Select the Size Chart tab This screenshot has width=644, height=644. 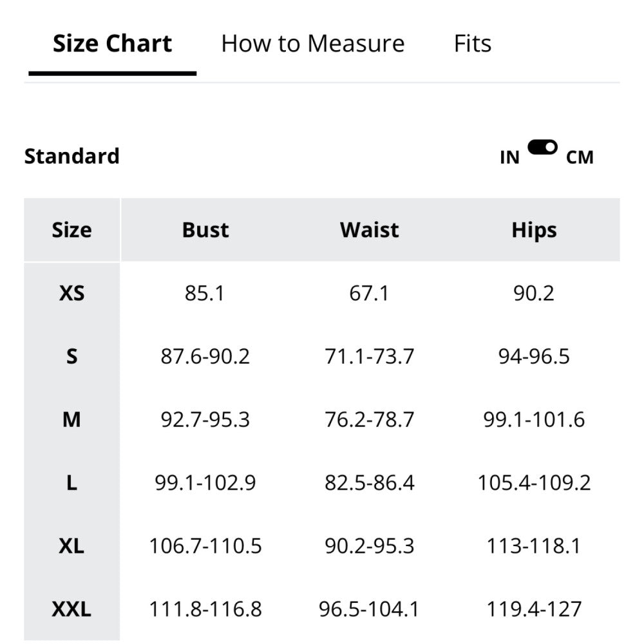[112, 44]
